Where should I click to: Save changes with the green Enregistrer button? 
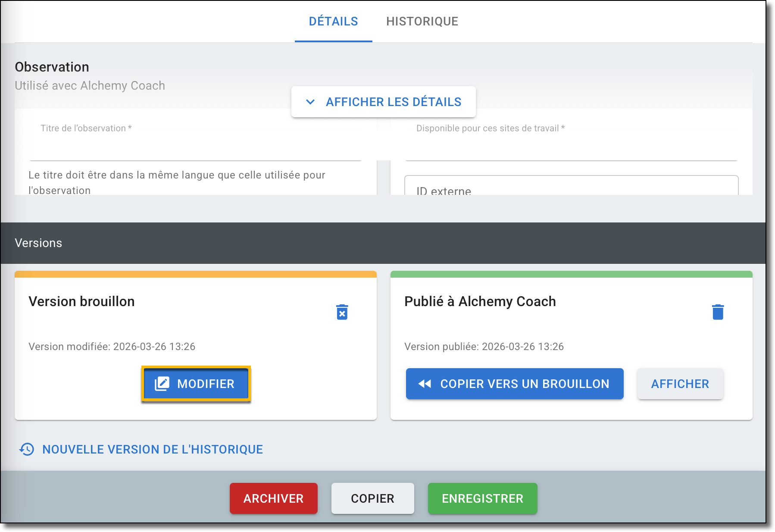[482, 498]
